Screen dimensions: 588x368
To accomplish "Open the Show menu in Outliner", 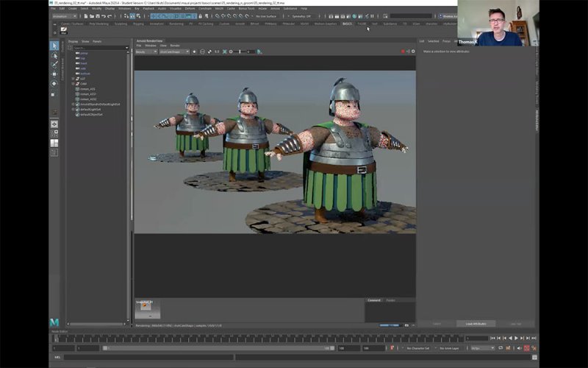I will 85,41.
